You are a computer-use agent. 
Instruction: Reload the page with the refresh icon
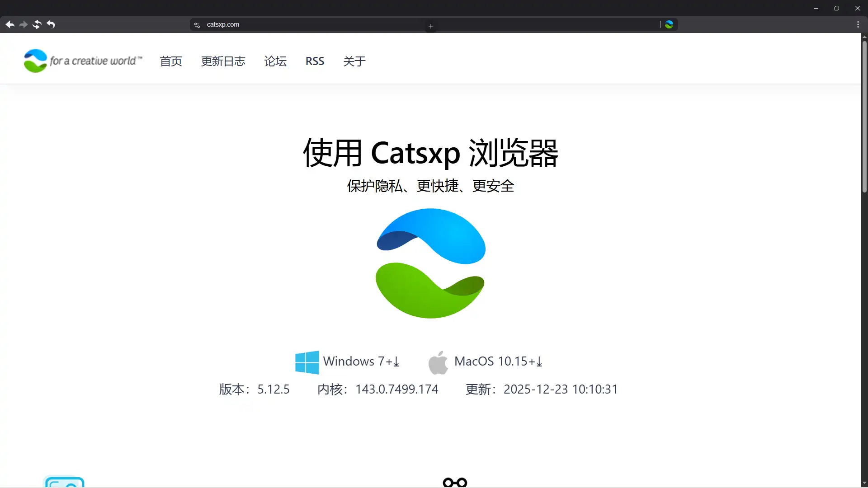tap(37, 24)
